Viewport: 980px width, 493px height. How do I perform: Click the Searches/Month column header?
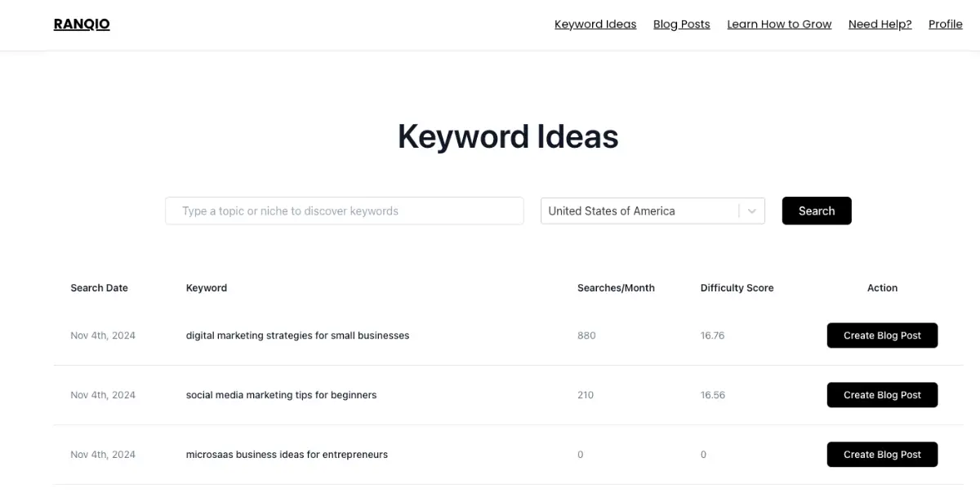click(616, 287)
